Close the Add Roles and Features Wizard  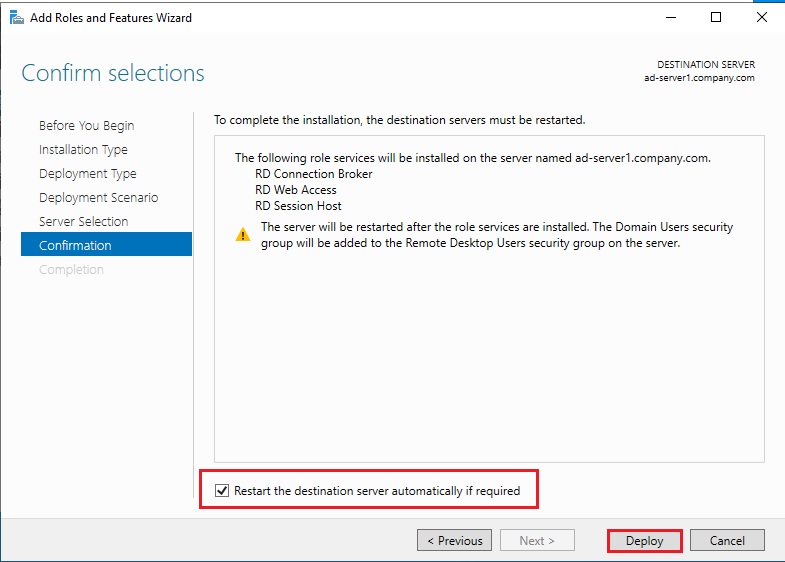761,17
